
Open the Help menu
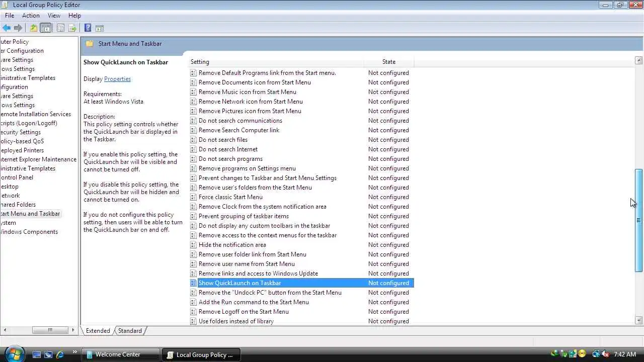tap(74, 16)
